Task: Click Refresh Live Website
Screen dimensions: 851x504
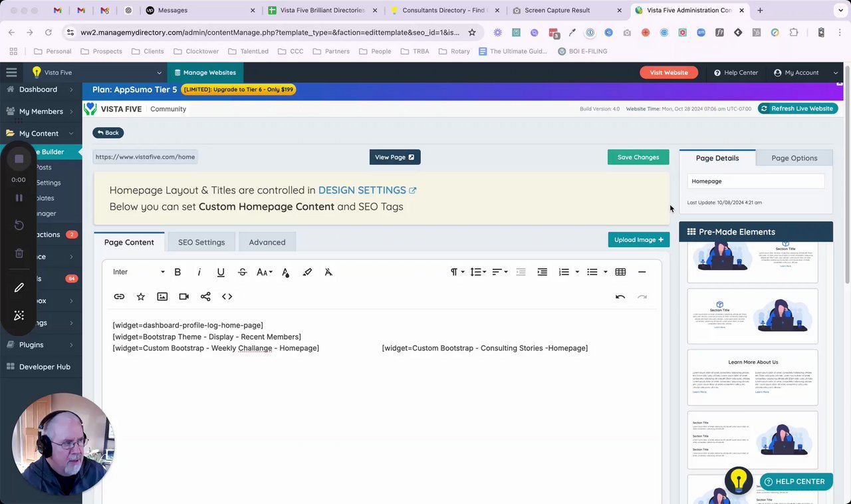Action: 797,108
